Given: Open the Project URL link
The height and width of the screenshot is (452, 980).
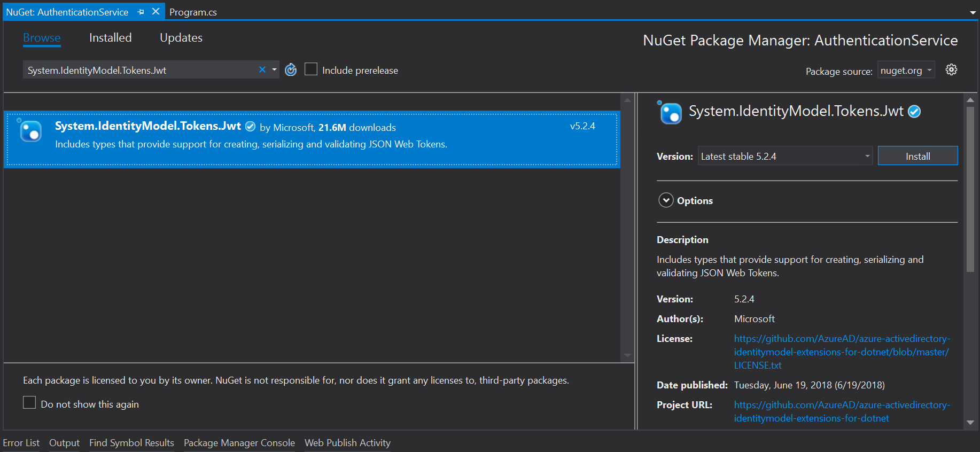Looking at the screenshot, I should coord(842,411).
